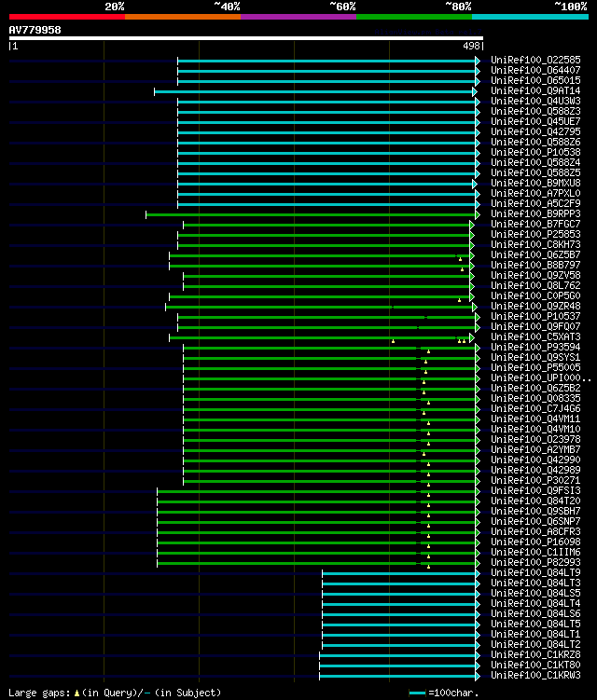597x700 pixels.
Task: Open hit UniRef100_C1KT80
Action: [x=535, y=666]
